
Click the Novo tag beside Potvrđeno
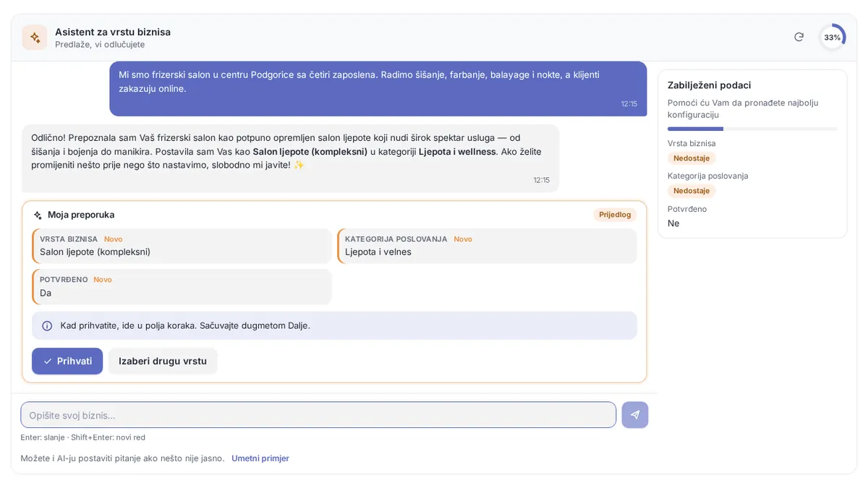(x=103, y=280)
